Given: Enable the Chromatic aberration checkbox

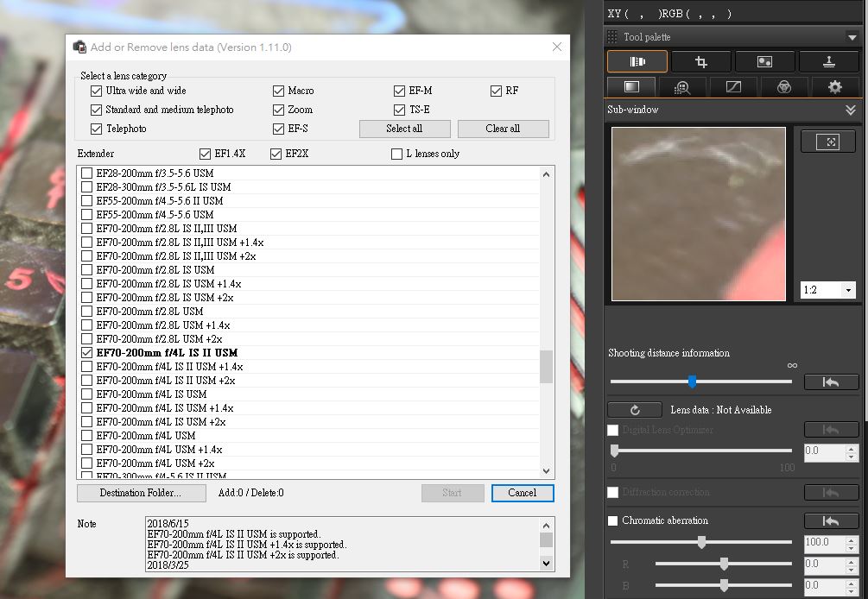Looking at the screenshot, I should 613,520.
